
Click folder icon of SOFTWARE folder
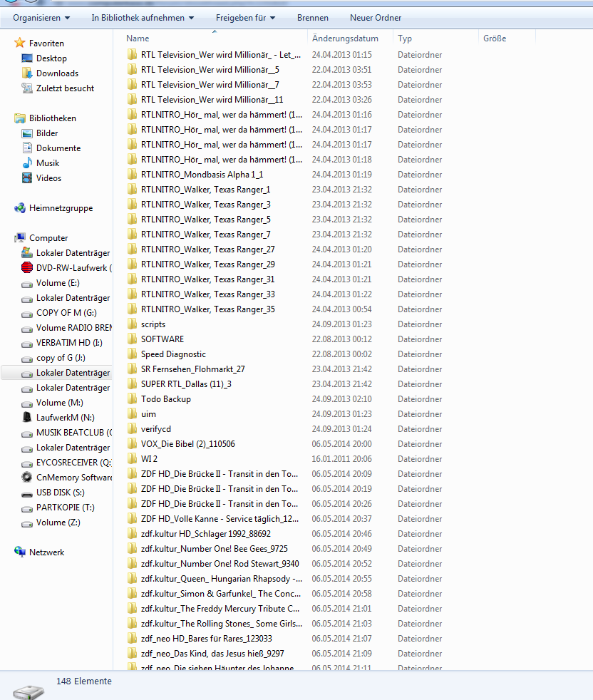pos(132,339)
